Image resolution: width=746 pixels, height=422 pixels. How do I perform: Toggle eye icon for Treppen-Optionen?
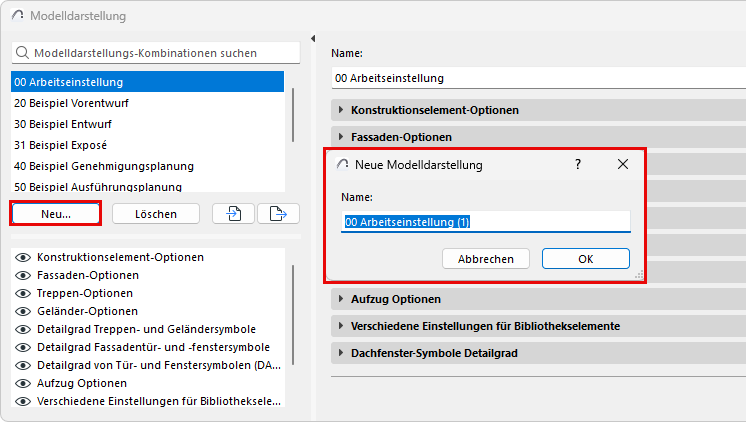point(21,293)
